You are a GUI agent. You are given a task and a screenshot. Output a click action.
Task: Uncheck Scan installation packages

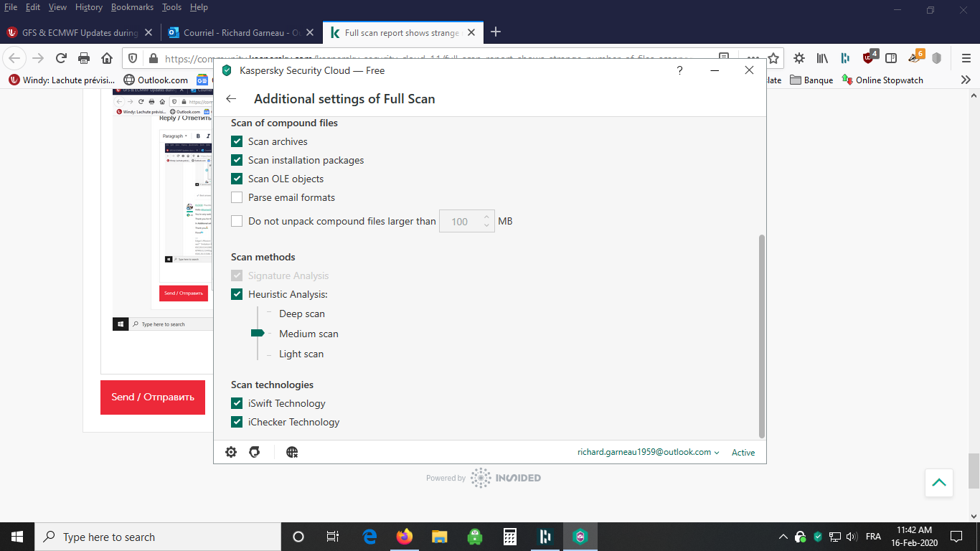237,160
